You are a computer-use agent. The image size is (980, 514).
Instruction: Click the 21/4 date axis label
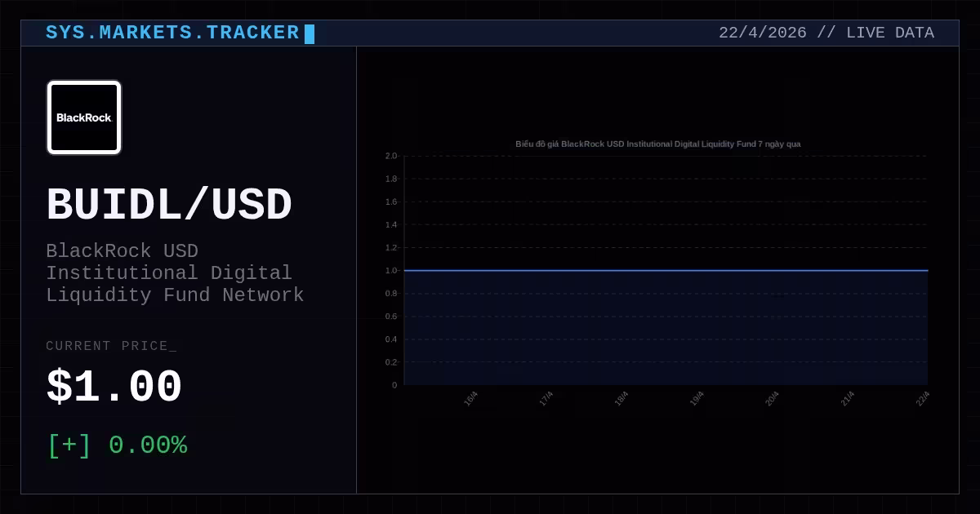848,398
